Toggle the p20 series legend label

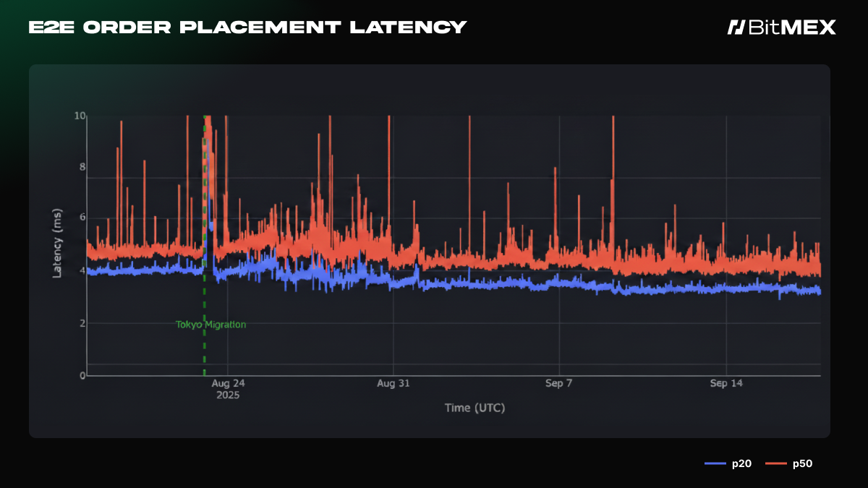741,463
